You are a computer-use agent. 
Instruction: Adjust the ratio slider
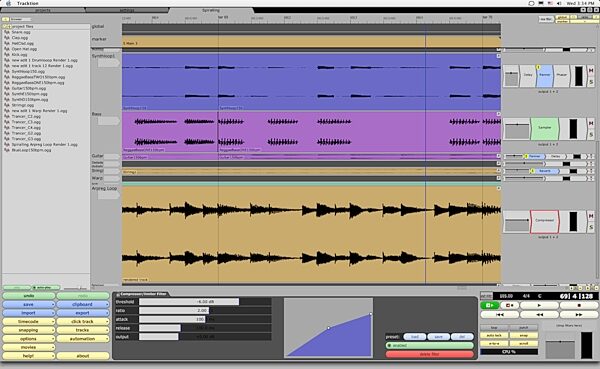coord(205,310)
